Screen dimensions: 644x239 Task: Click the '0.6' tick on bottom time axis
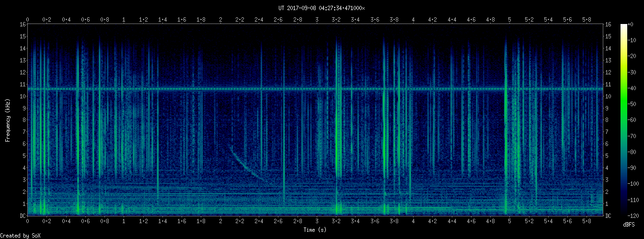coord(85,221)
